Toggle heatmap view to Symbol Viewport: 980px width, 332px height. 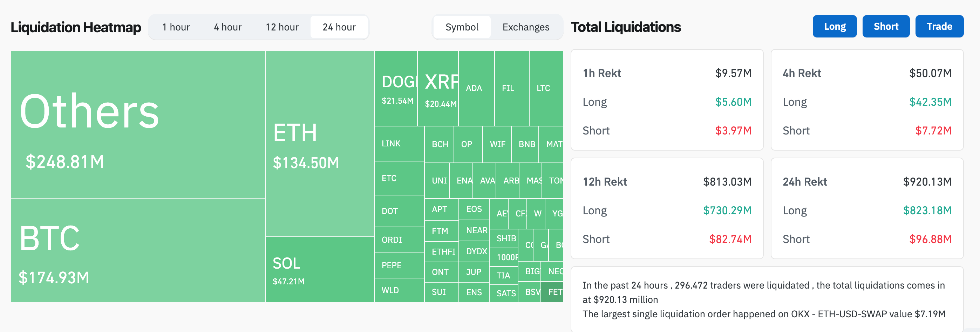point(462,27)
